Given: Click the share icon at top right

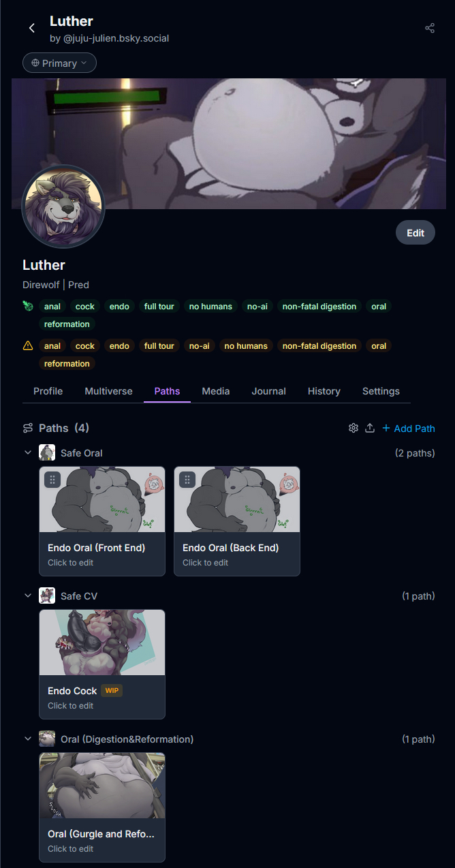Looking at the screenshot, I should pos(430,28).
